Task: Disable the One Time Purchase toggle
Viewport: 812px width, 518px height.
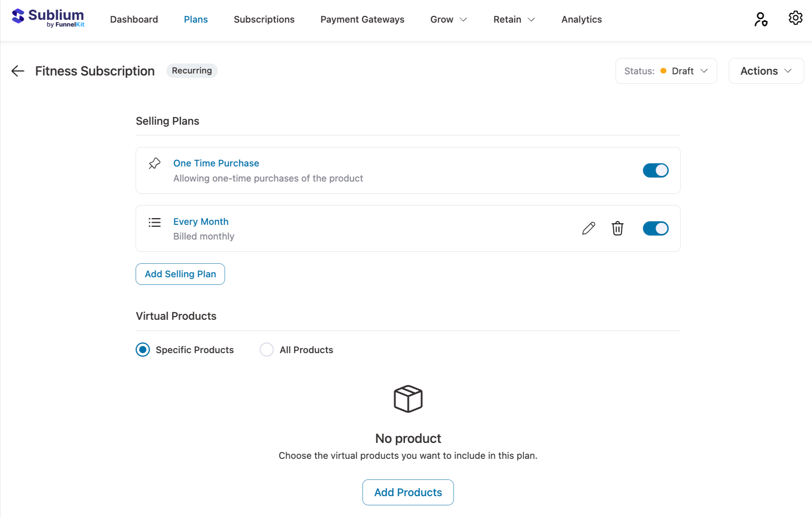Action: coord(655,170)
